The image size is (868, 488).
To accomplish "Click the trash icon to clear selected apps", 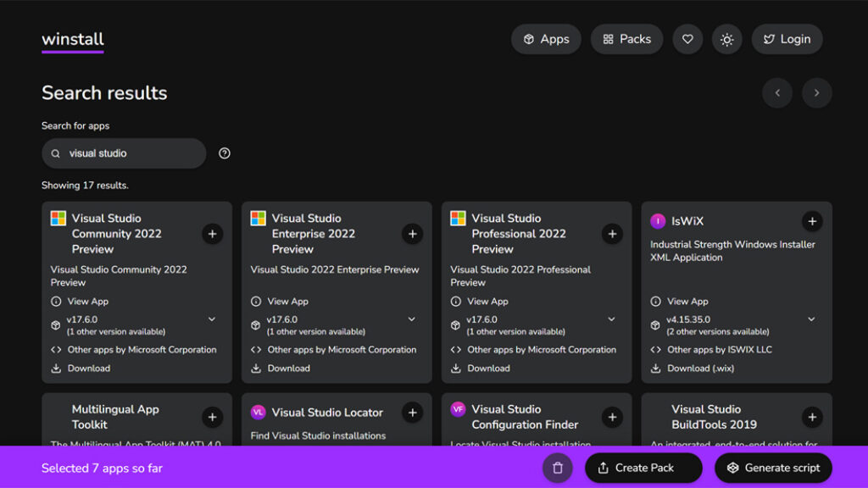I will click(556, 467).
